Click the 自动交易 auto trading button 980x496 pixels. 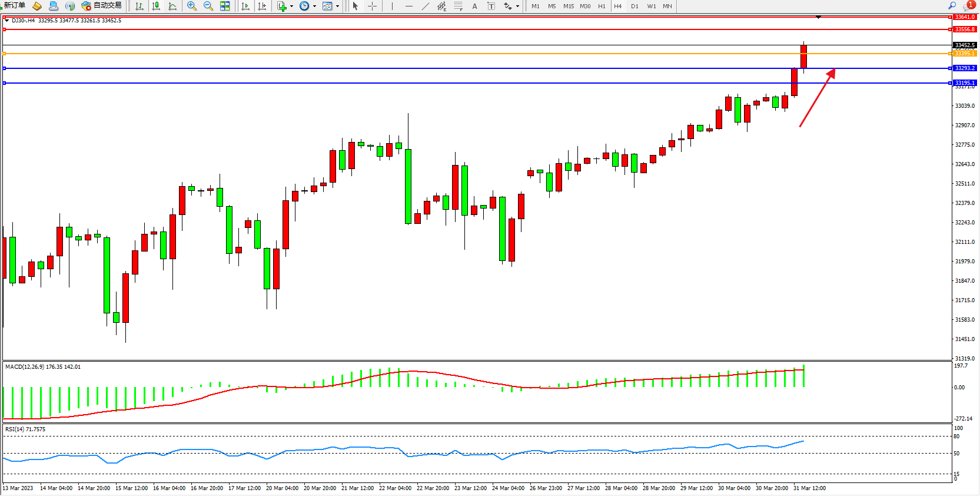[102, 5]
